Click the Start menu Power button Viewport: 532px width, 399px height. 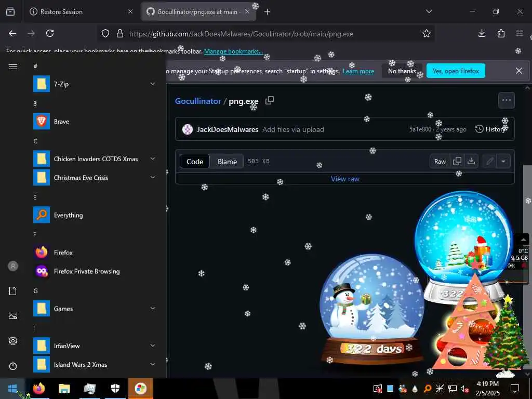coord(13,366)
